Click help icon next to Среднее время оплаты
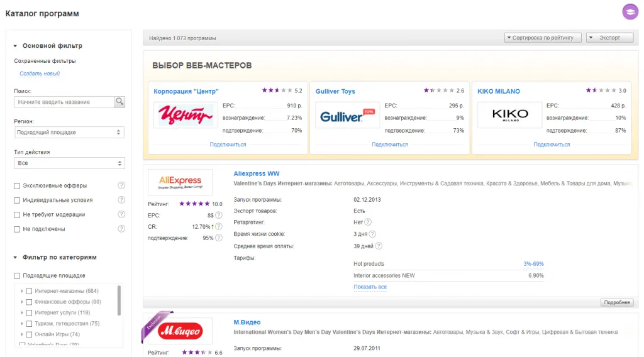The width and height of the screenshot is (644, 357). (379, 246)
